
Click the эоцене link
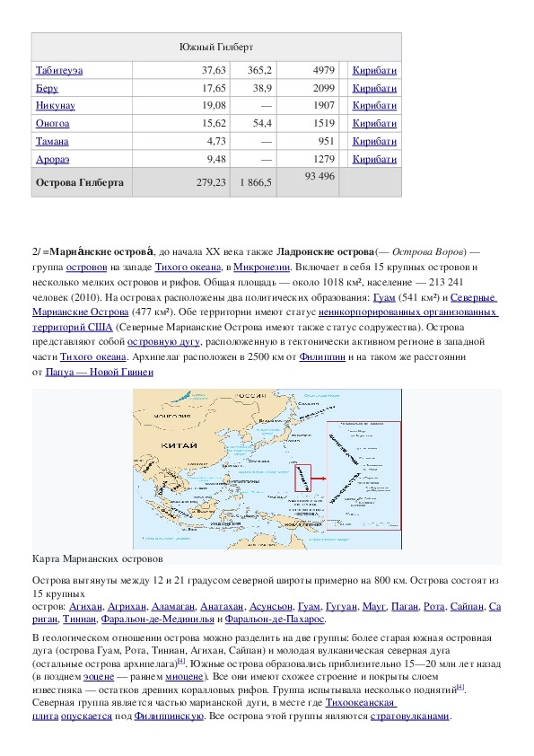coord(99,677)
